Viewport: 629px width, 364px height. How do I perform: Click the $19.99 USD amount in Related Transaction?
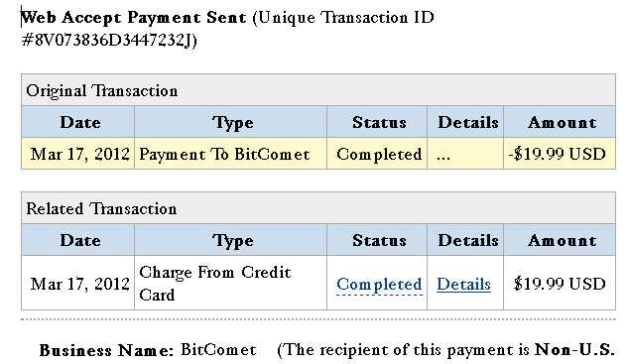560,284
